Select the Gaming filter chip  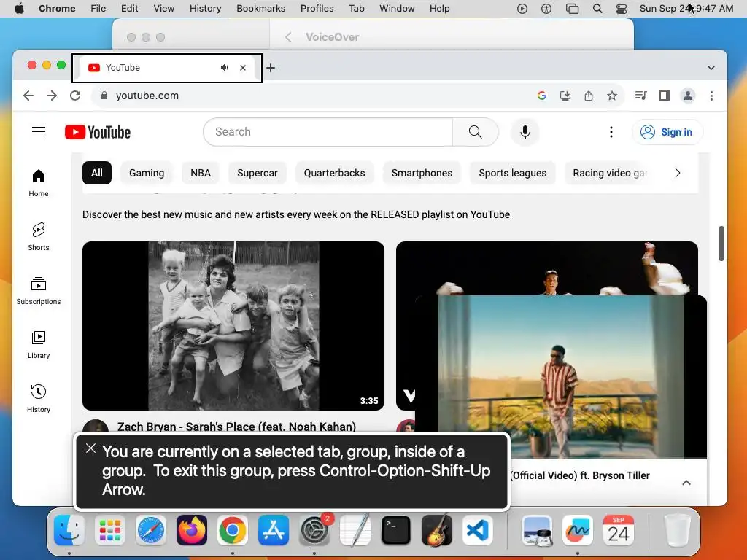(x=147, y=173)
